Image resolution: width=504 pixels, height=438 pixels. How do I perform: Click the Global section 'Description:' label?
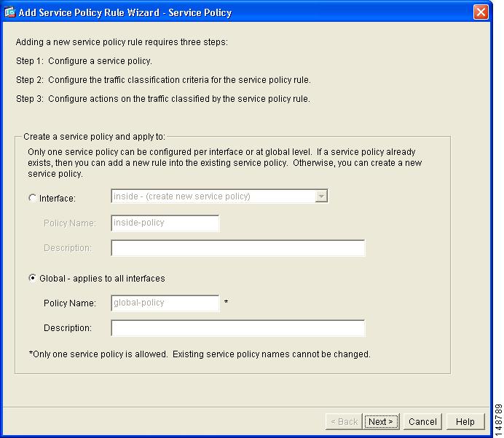coord(68,328)
